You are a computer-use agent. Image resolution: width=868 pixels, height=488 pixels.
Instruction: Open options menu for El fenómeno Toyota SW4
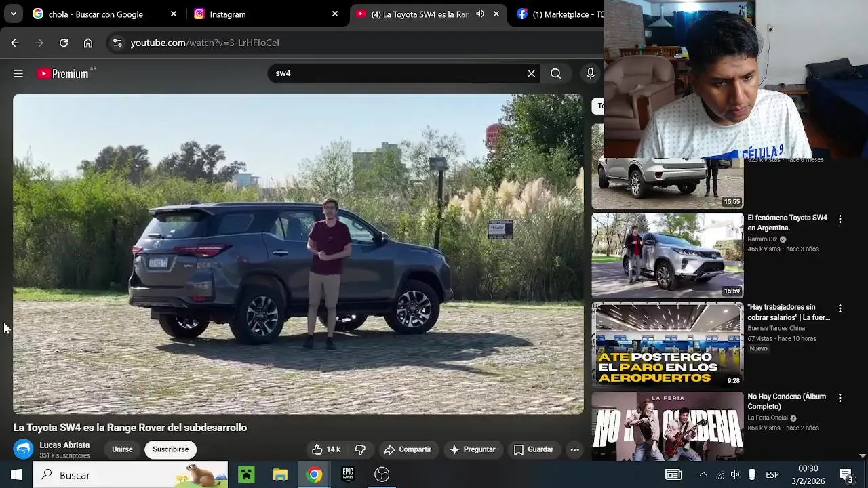pos(840,219)
